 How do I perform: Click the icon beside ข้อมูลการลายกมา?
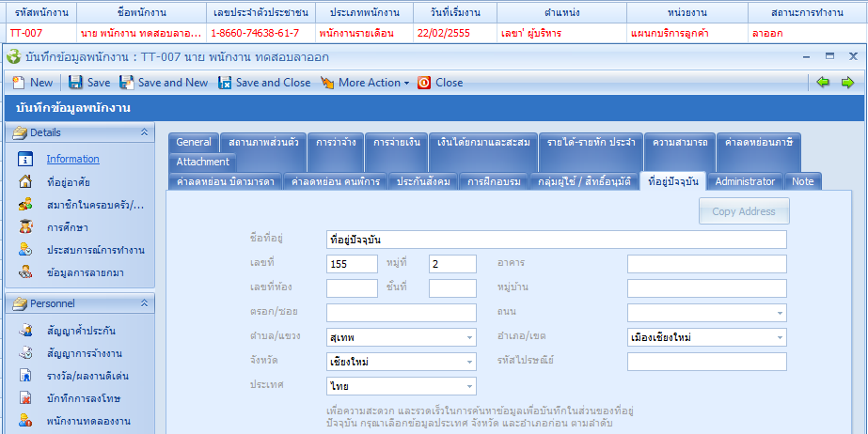[25, 272]
